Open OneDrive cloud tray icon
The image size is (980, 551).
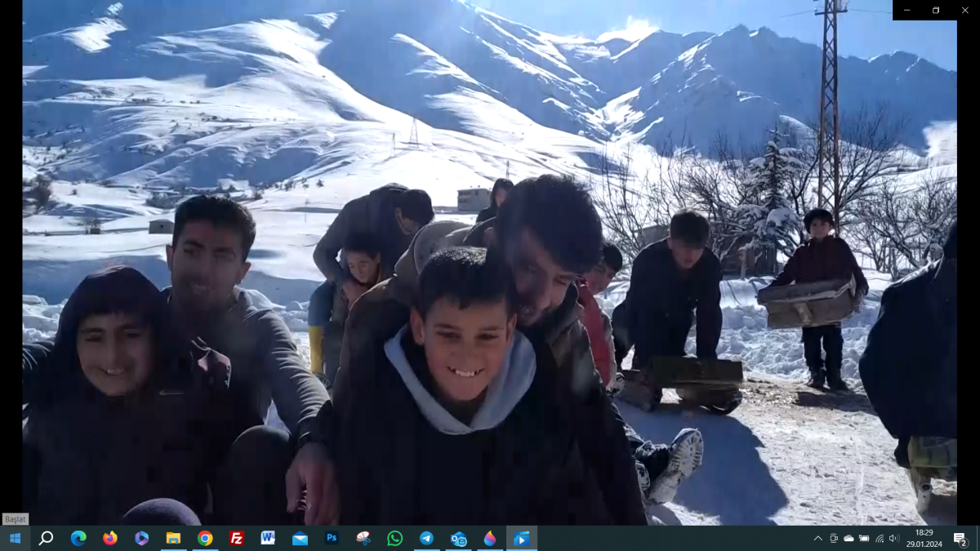(849, 538)
